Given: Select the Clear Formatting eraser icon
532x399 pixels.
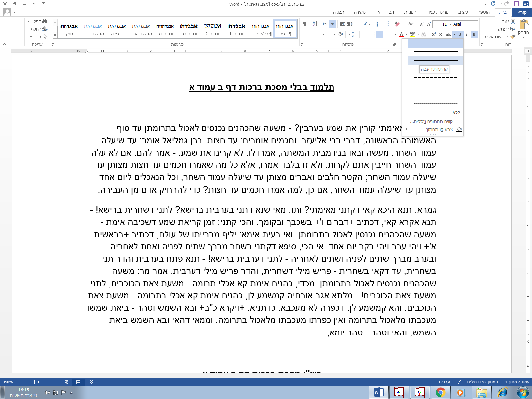Looking at the screenshot, I should 398,24.
